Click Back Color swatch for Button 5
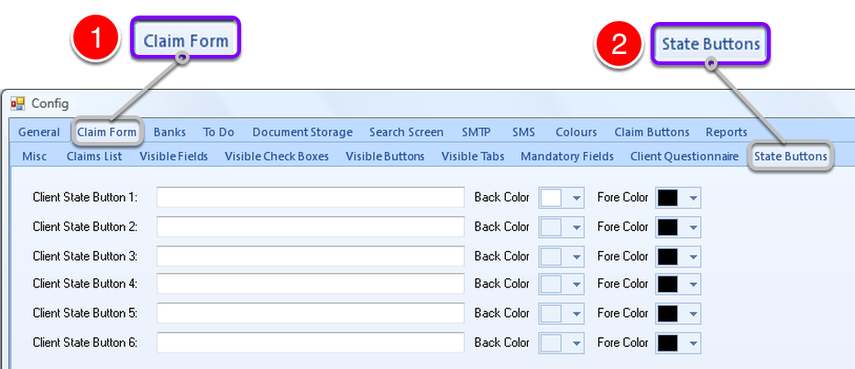This screenshot has height=369, width=855. point(551,313)
